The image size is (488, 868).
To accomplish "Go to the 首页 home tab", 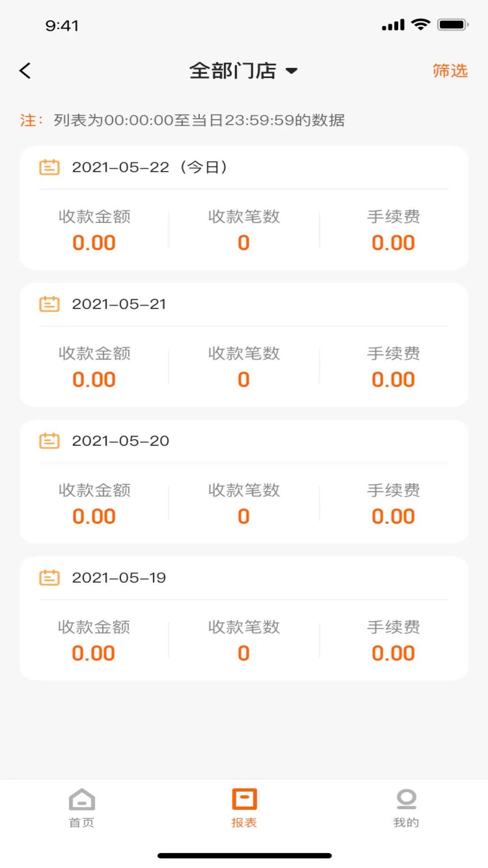I will pos(82,808).
